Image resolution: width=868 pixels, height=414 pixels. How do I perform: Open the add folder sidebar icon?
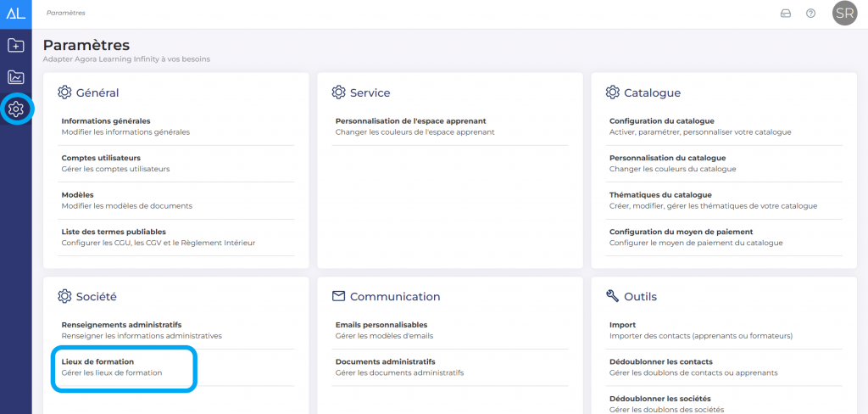(15, 45)
